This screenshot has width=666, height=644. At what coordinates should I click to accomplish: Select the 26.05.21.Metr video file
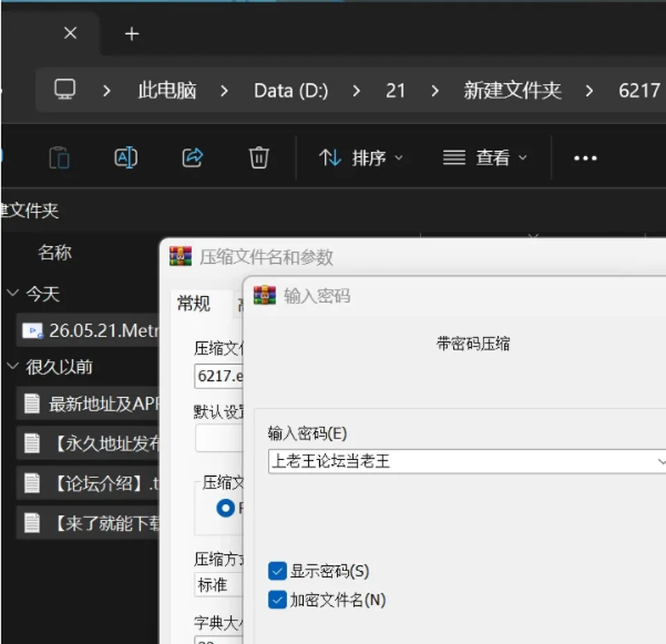pos(88,330)
